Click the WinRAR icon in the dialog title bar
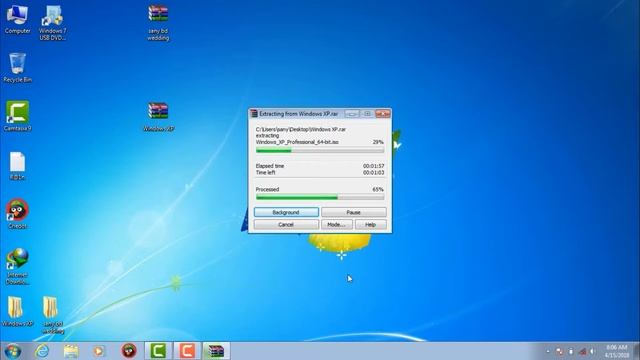This screenshot has height=360, width=640. (254, 113)
